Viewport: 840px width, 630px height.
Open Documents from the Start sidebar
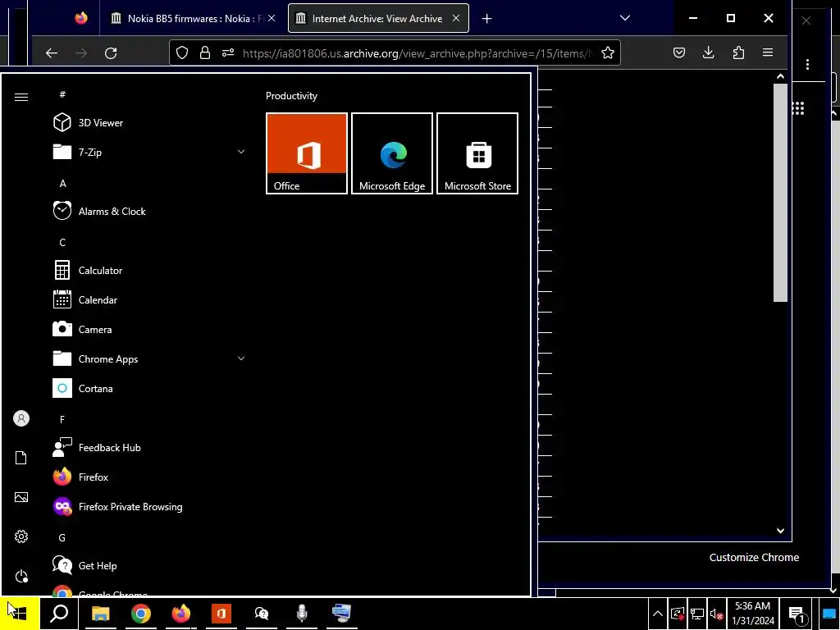pos(21,458)
